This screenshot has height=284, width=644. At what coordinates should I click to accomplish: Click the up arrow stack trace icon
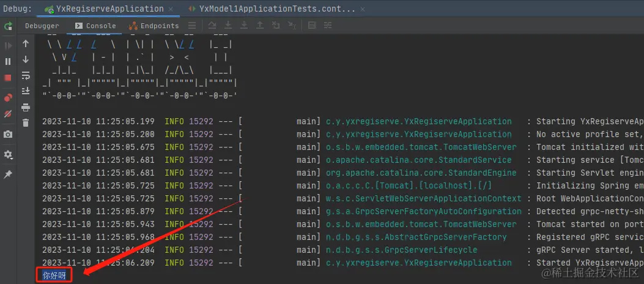pos(26,43)
